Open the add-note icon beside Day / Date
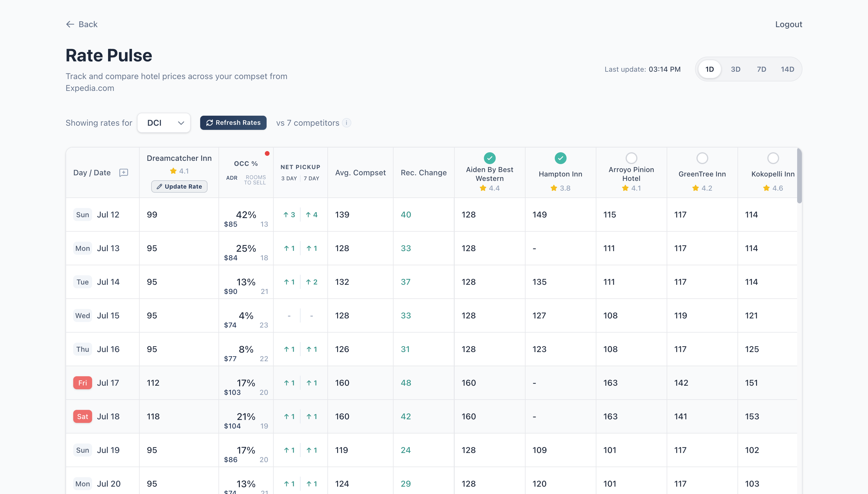 [x=123, y=173]
